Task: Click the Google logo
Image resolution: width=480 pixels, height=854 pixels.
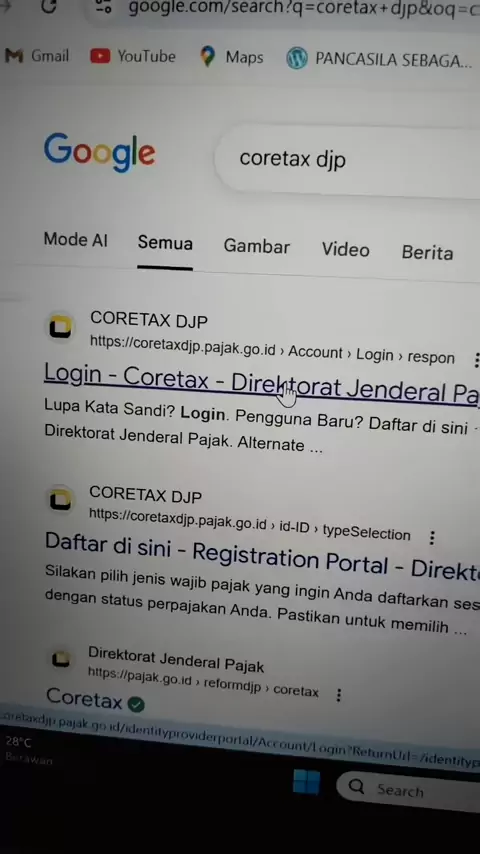Action: click(100, 152)
